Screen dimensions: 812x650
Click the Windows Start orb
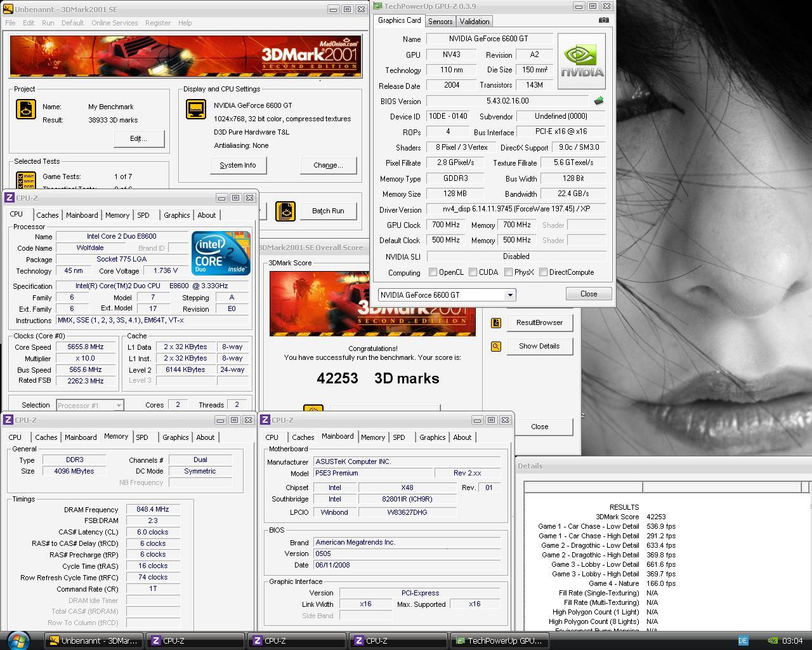[x=17, y=640]
